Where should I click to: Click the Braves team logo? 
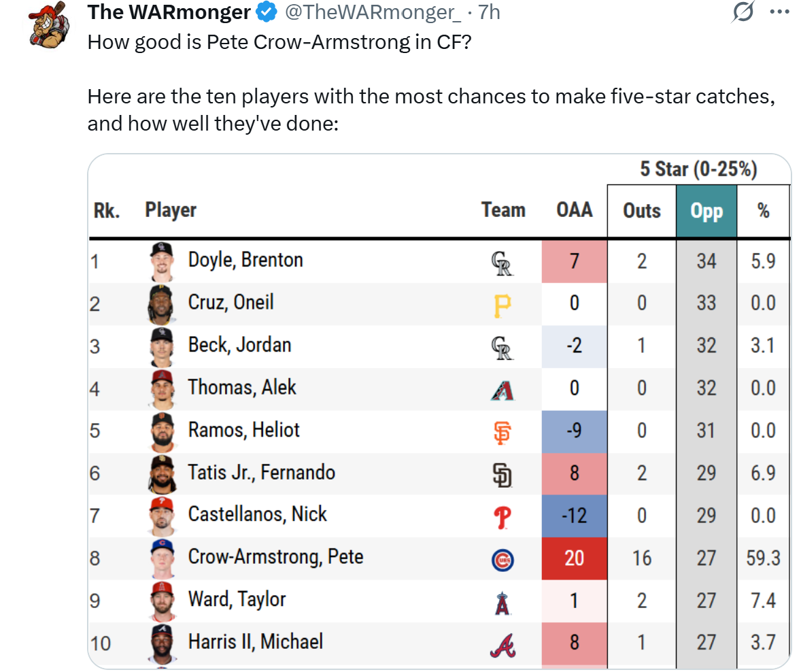tap(502, 645)
